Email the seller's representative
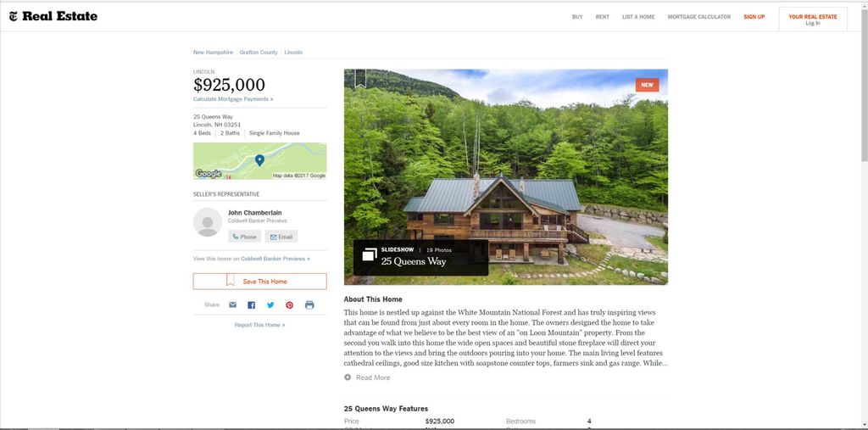Viewport: 868px width, 430px height. (x=281, y=237)
